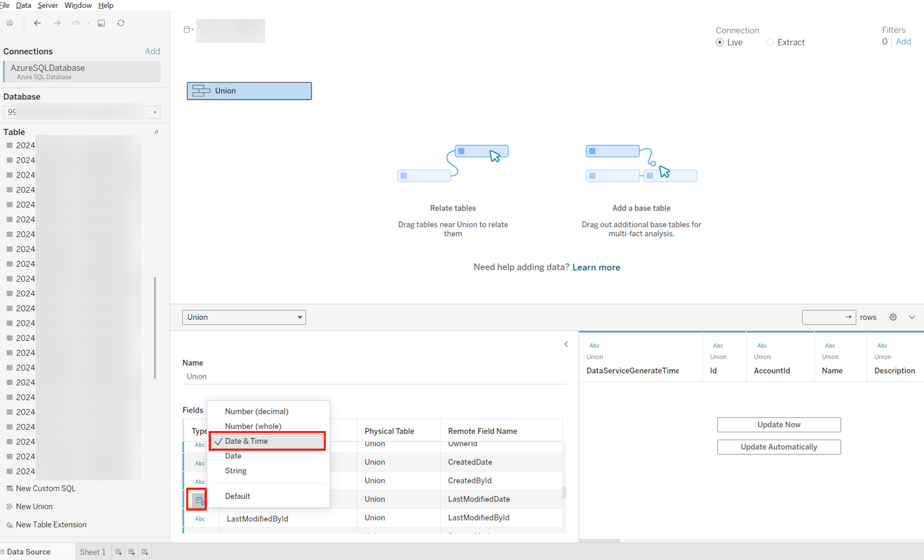Open the Data menu
Image resolution: width=924 pixels, height=560 pixels.
click(x=23, y=5)
